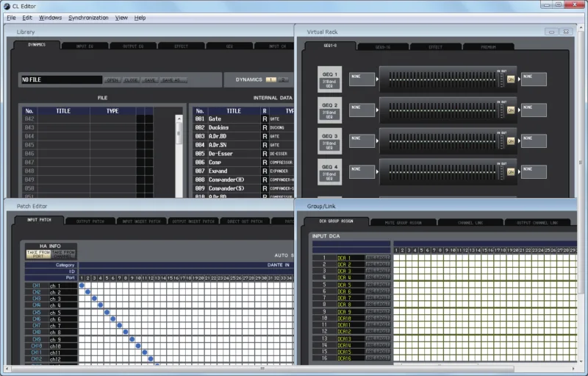Select the GEQ 3 rack module icon
This screenshot has width=588, height=376.
click(329, 141)
